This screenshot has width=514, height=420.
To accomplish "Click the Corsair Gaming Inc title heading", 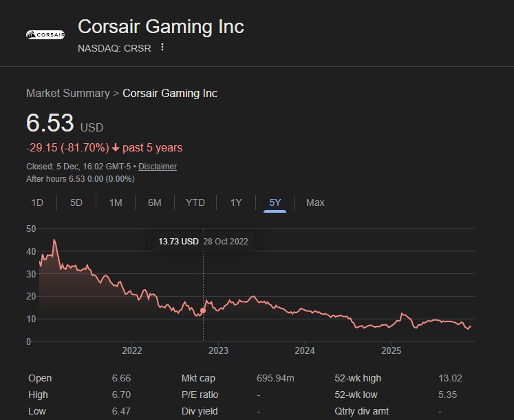I will [x=161, y=27].
